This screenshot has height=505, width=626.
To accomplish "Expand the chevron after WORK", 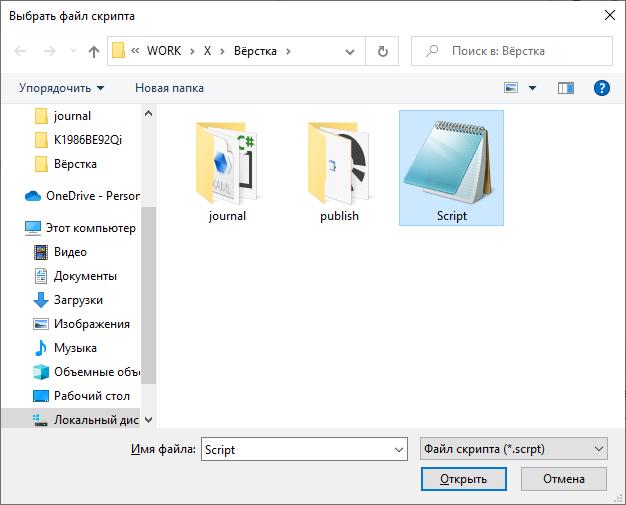I will pos(192,51).
